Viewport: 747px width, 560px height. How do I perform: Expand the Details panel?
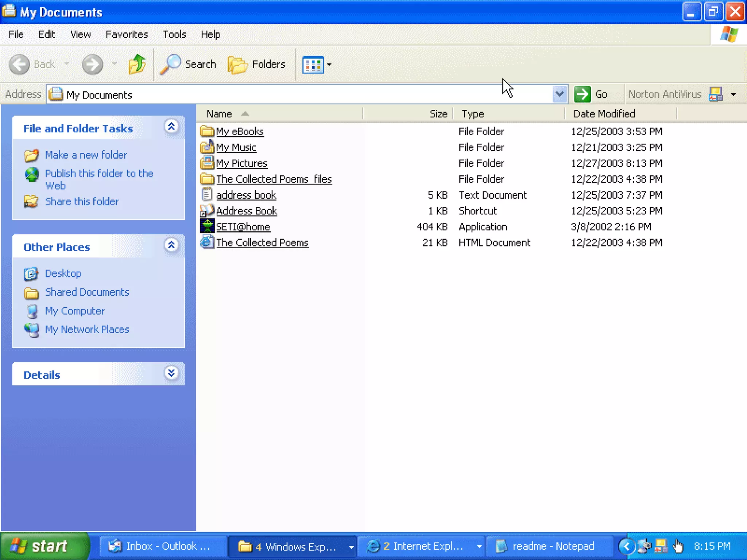171,373
